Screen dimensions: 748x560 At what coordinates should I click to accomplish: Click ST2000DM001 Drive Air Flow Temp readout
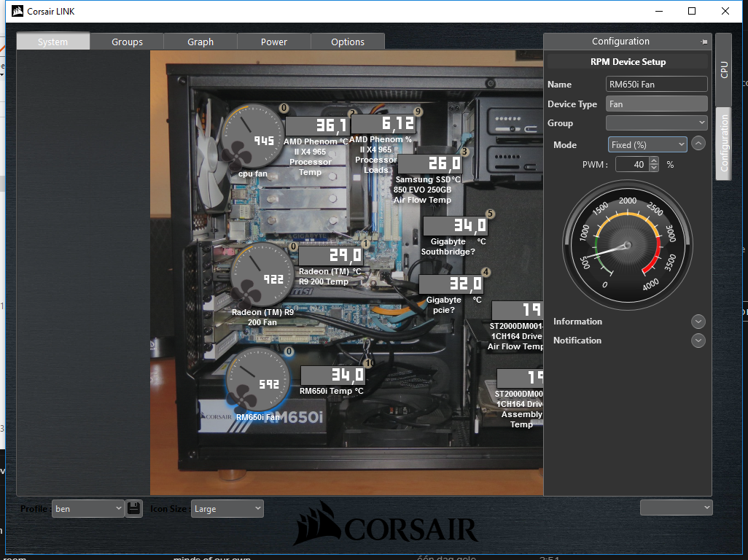point(517,311)
